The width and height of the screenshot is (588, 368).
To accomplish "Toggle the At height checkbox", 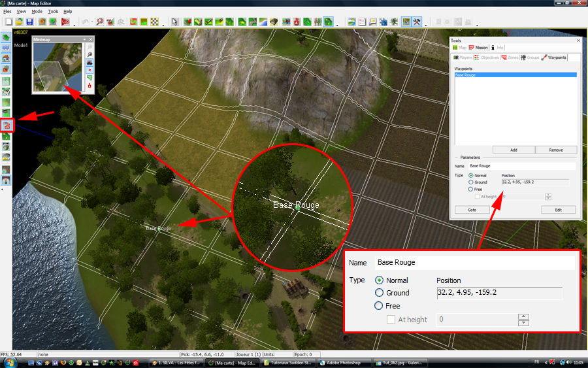I will [x=477, y=197].
